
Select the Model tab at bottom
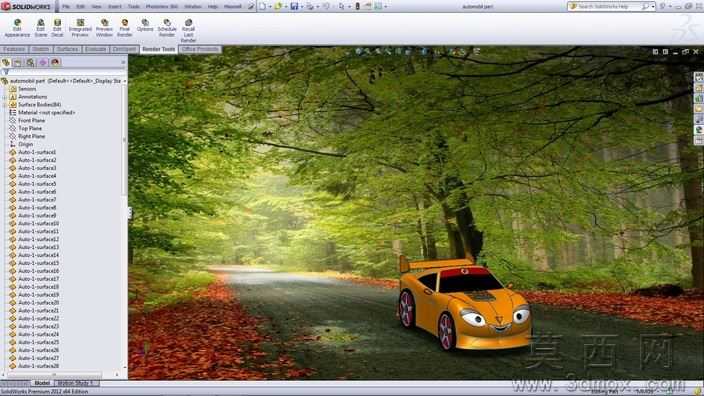click(42, 383)
